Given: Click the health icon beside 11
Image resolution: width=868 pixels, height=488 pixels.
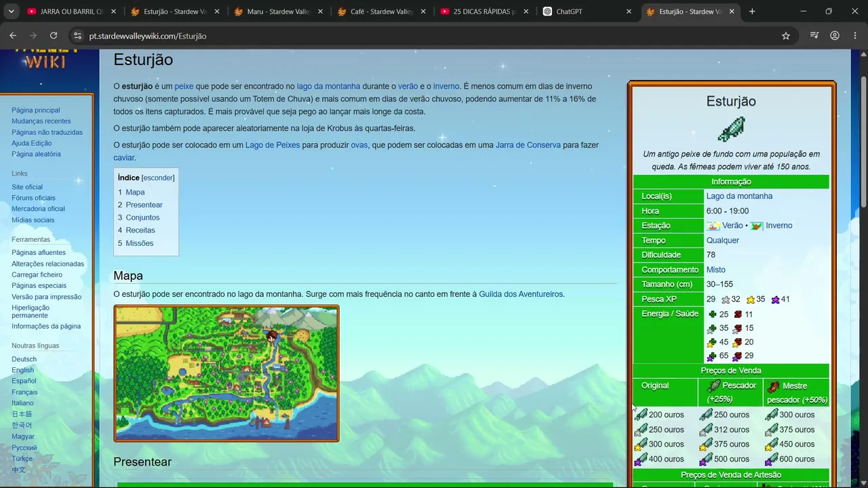Looking at the screenshot, I should (x=737, y=314).
